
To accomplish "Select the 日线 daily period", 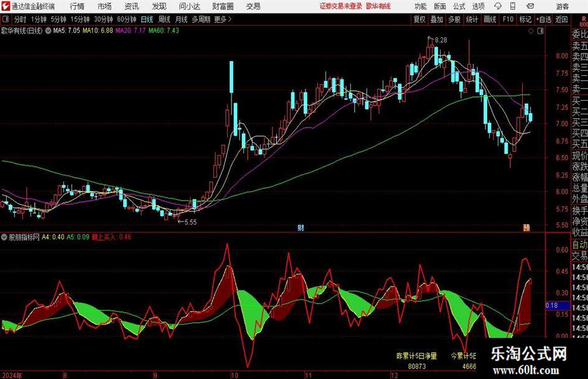I will click(x=147, y=19).
